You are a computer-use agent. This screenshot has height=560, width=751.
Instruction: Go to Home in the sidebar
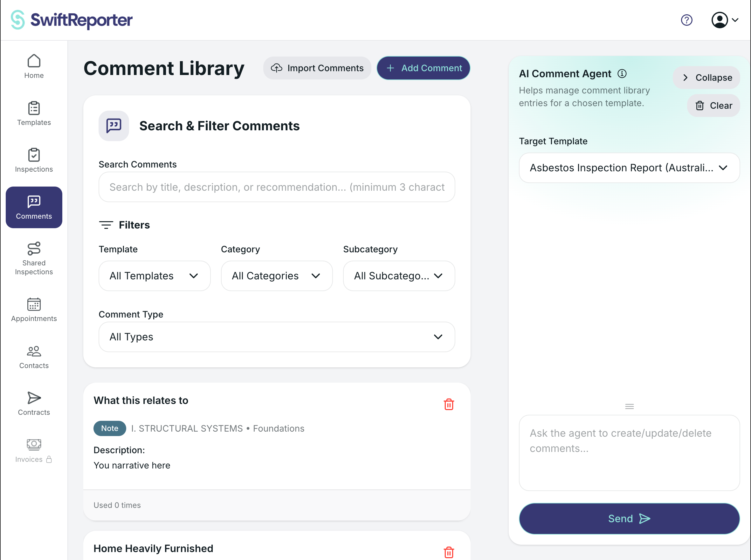(34, 67)
